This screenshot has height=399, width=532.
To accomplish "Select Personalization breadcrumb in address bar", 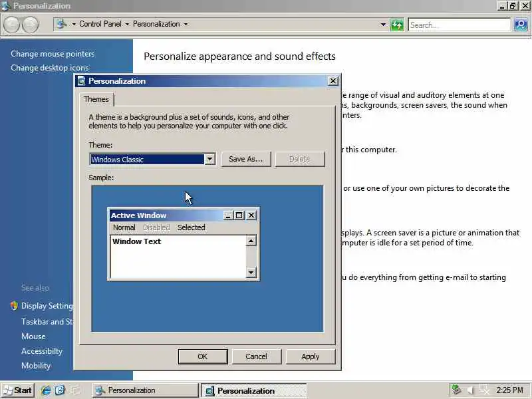I will coord(156,24).
